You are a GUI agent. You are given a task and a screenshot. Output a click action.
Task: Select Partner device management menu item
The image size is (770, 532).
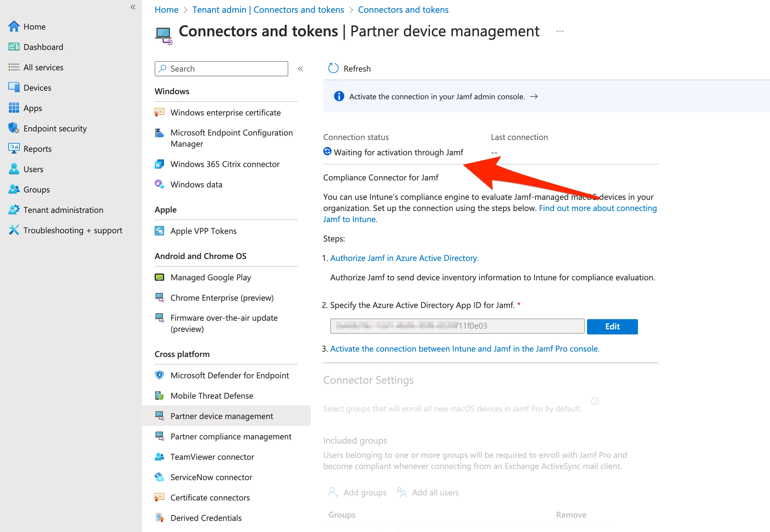[226, 416]
